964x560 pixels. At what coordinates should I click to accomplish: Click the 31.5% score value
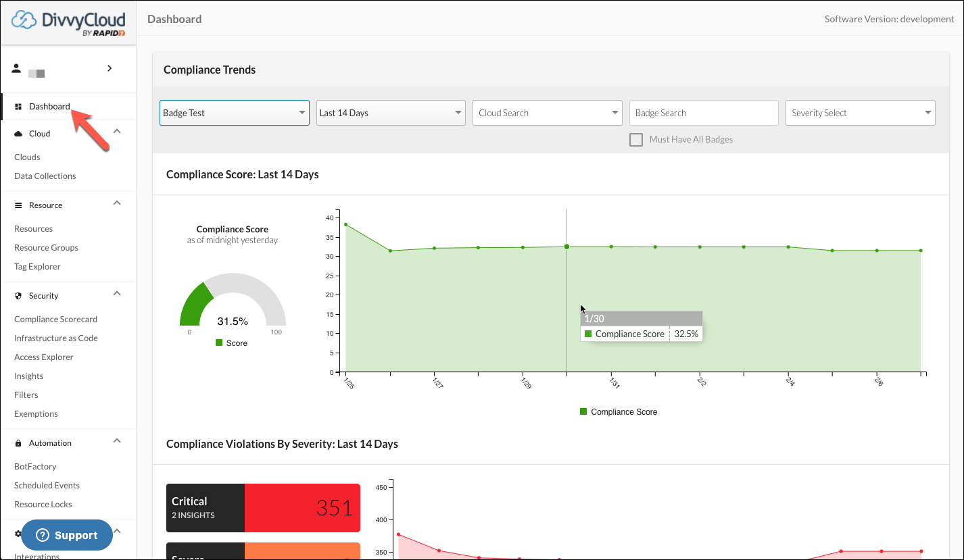(233, 321)
